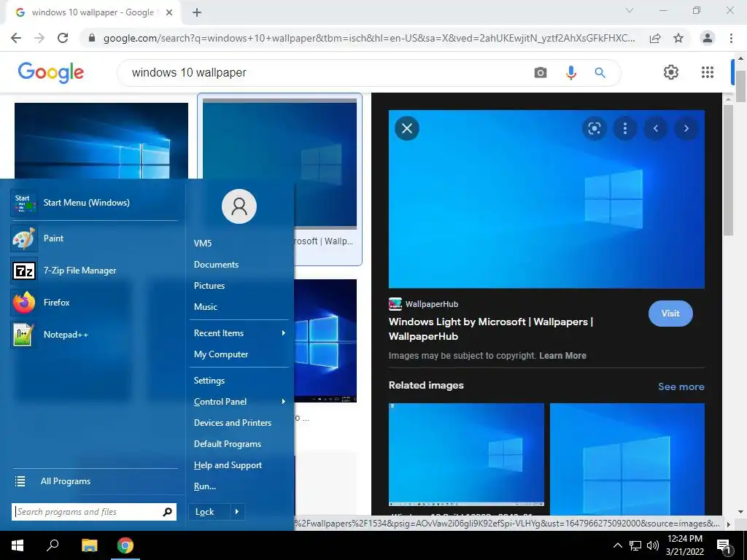Click the tab search chevron in title bar
This screenshot has width=747, height=560.
click(x=630, y=10)
